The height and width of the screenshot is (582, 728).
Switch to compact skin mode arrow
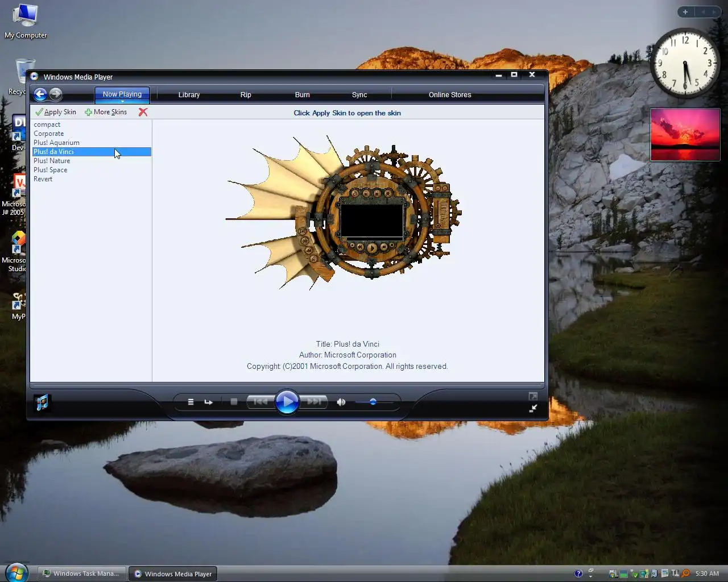[x=533, y=408]
